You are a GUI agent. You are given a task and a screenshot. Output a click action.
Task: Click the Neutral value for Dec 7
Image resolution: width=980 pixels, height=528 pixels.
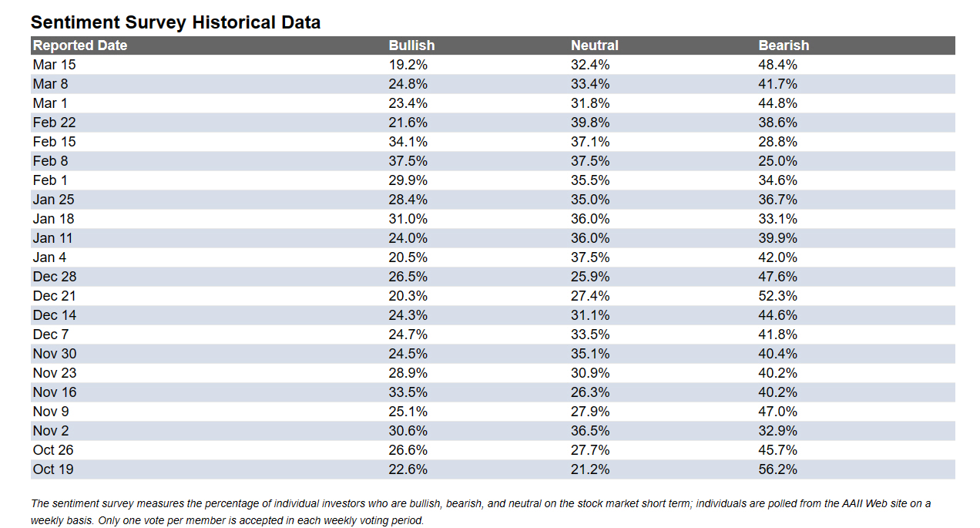590,335
